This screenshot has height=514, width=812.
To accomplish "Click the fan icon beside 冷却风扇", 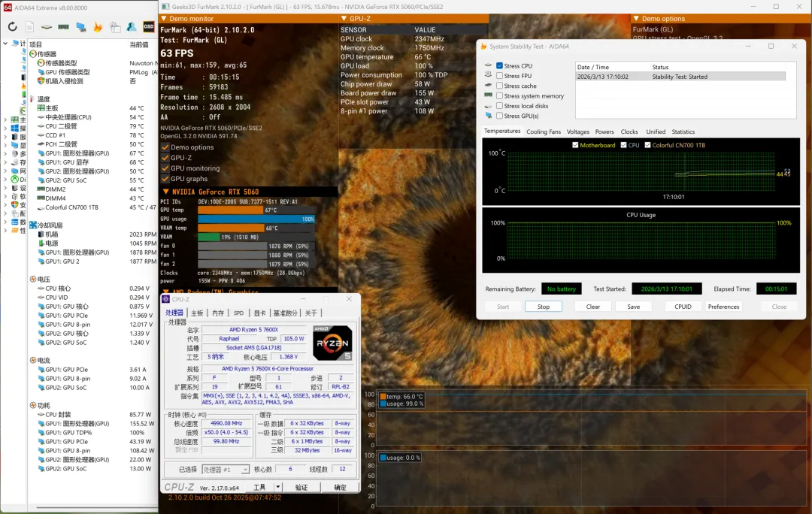I will click(33, 225).
